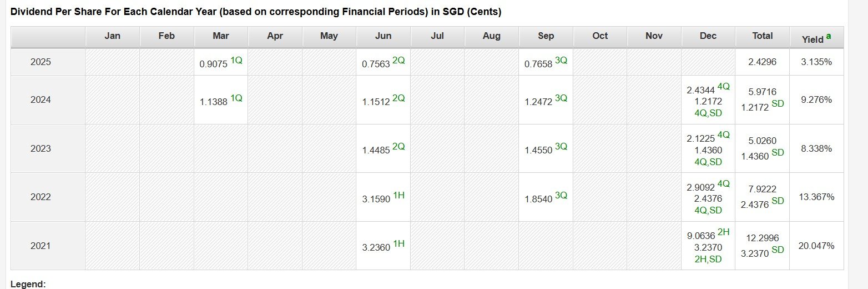This screenshot has height=289, width=868.
Task: Click the SD label in 2023 Total cell
Action: [x=778, y=152]
